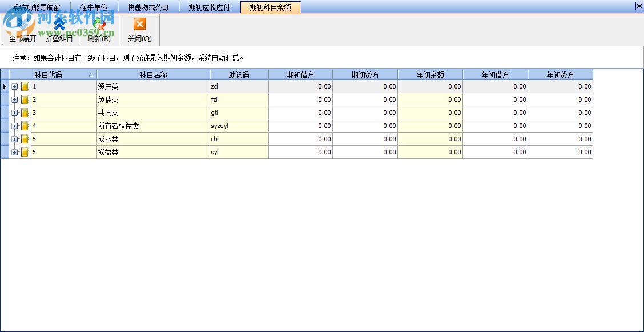Image resolution: width=644 pixels, height=332 pixels.
Task: Click the 科目名称 column header
Action: [153, 75]
